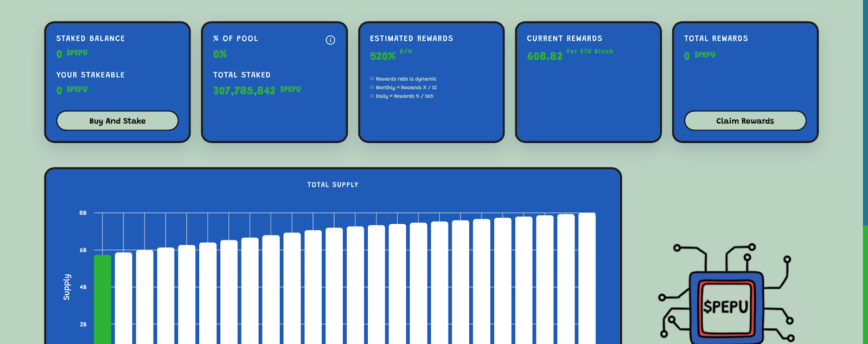
Task: Click the Buy And Stake button
Action: point(117,121)
